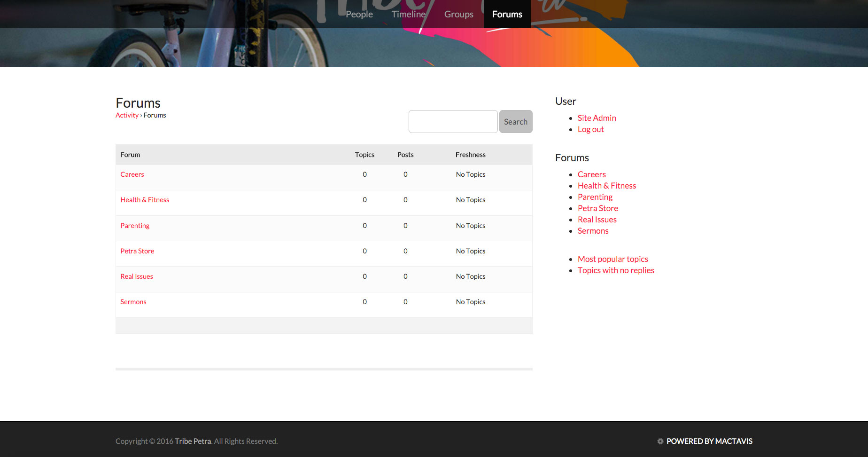Go to the Groups navigation tab

tap(458, 14)
